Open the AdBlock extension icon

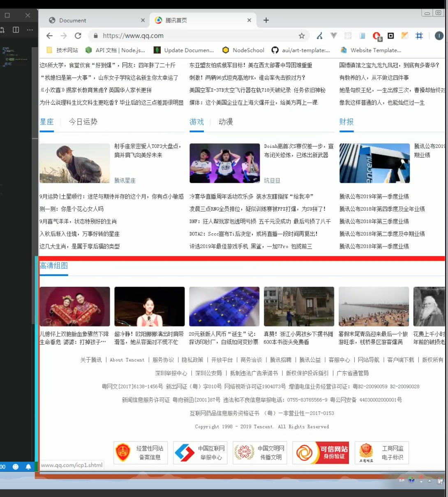(x=377, y=36)
